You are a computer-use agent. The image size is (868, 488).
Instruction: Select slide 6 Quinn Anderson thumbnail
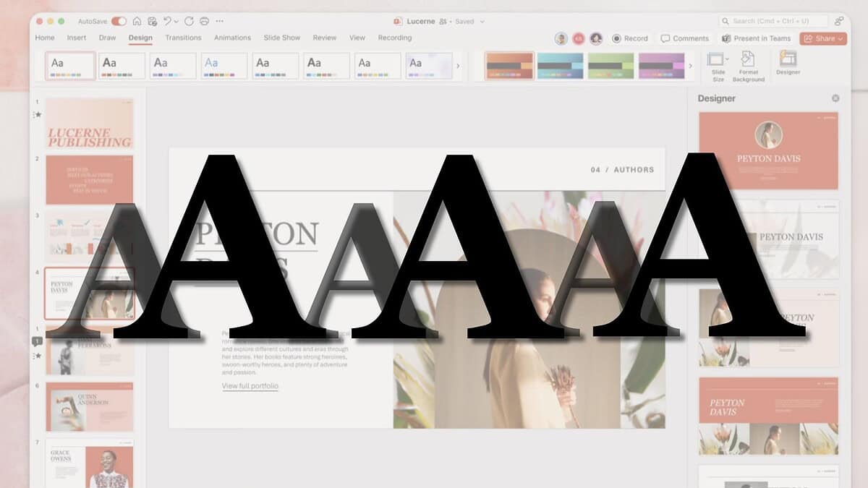click(x=90, y=407)
